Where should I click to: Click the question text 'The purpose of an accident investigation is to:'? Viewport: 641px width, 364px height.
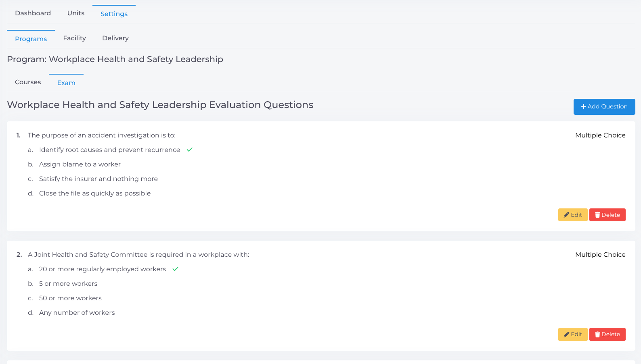point(102,135)
